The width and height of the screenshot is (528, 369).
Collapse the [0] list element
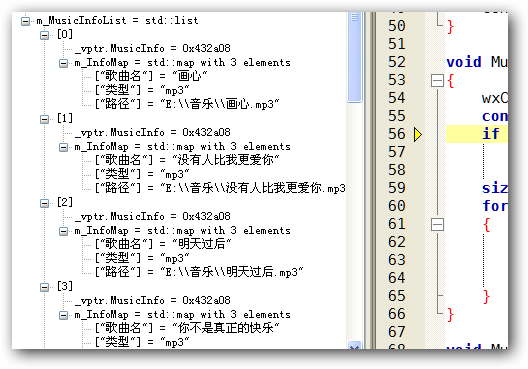(44, 35)
